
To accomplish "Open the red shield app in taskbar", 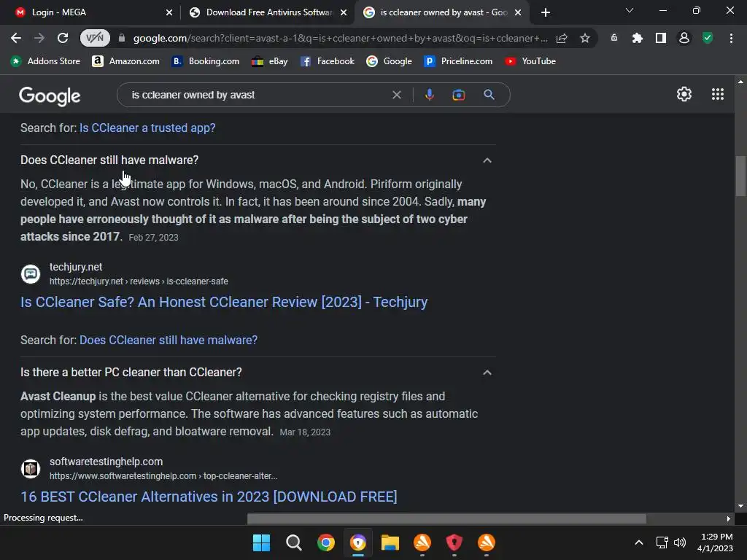I will coord(454,542).
